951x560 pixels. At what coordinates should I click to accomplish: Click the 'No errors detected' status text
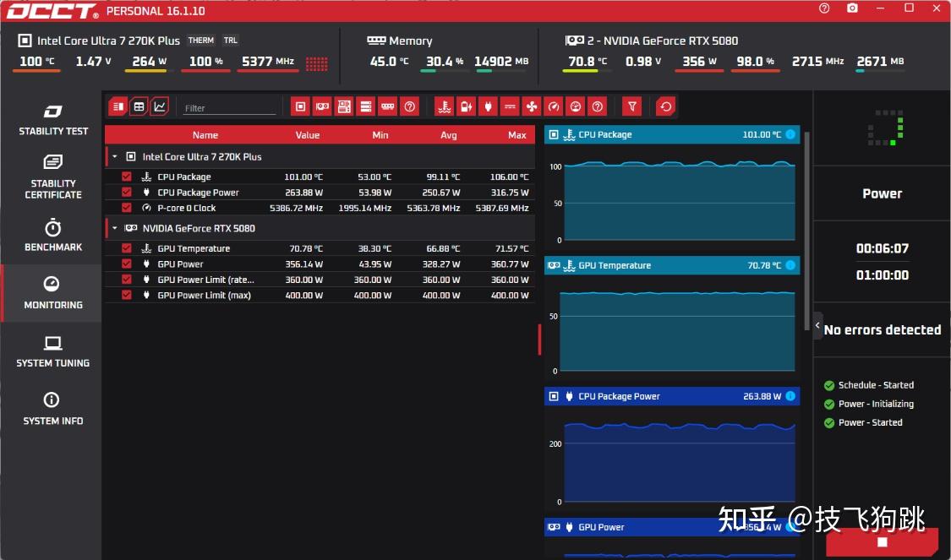[883, 329]
